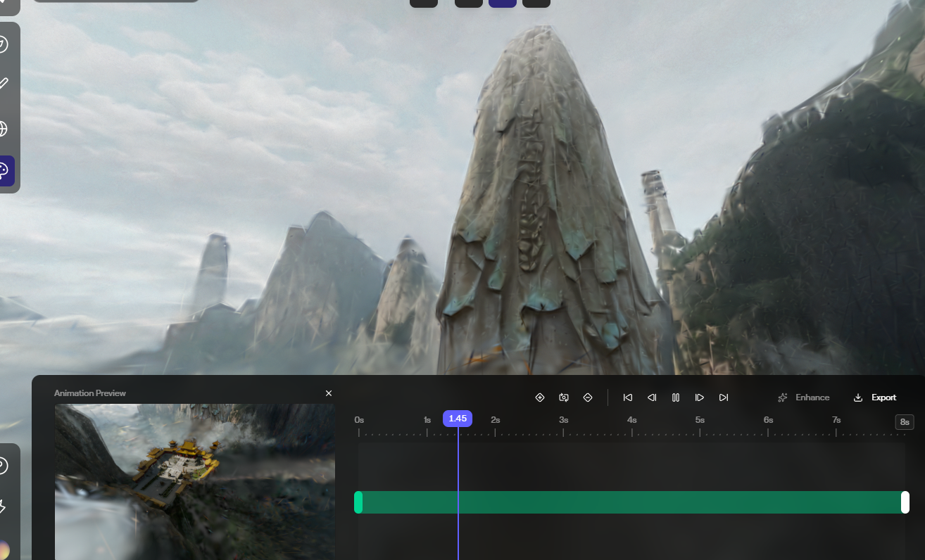Open the globe tool in the left sidebar
This screenshot has height=560, width=925.
coord(5,129)
